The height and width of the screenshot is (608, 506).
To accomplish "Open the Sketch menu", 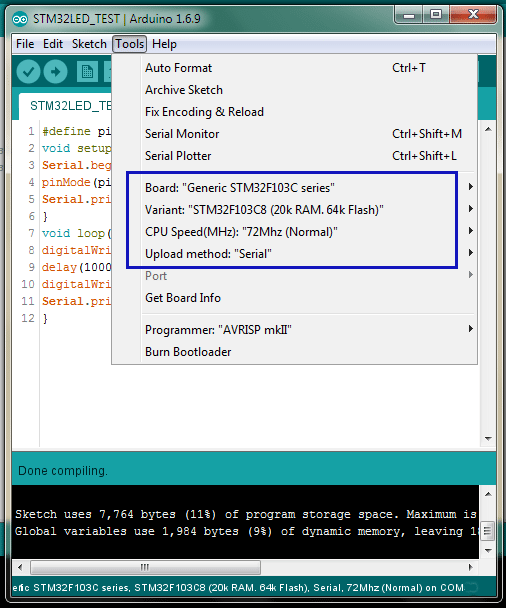I will [89, 44].
